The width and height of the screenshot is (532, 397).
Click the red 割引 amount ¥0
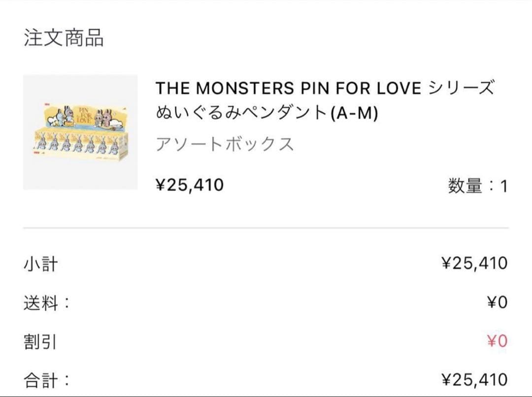click(497, 341)
